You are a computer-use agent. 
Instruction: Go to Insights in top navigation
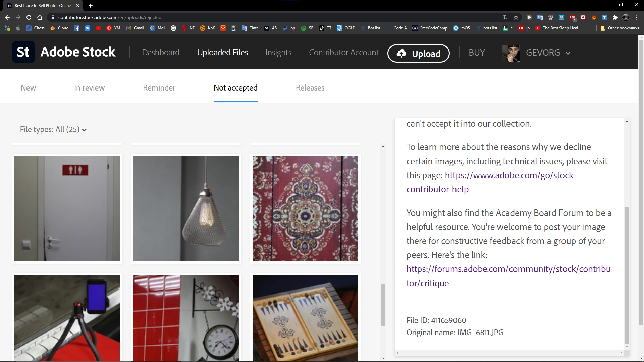coord(278,53)
